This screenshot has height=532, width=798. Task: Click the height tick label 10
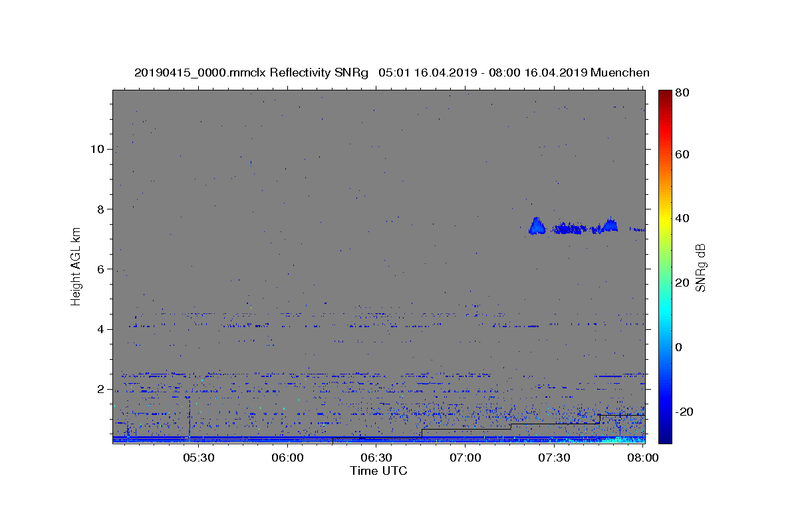point(96,149)
